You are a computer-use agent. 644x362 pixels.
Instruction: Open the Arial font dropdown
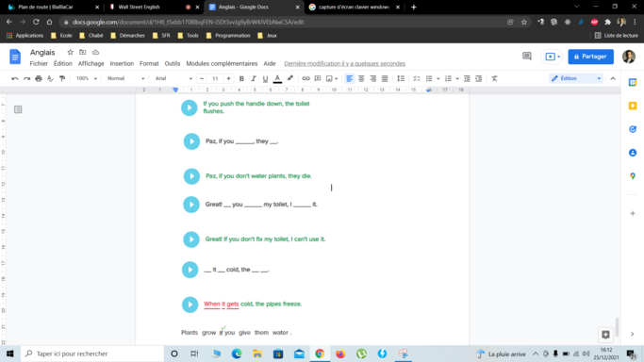point(173,78)
